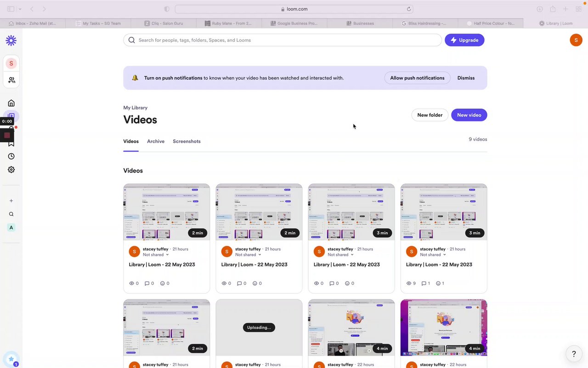Expand Not shared dropdown on fourth video card
The height and width of the screenshot is (368, 588).
click(x=433, y=255)
